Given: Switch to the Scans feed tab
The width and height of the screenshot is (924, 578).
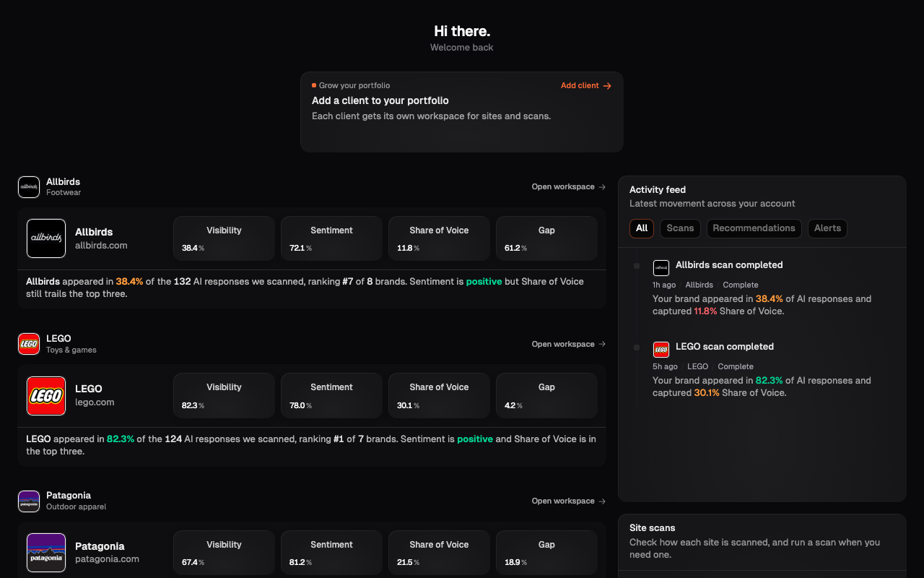Looking at the screenshot, I should coord(680,228).
